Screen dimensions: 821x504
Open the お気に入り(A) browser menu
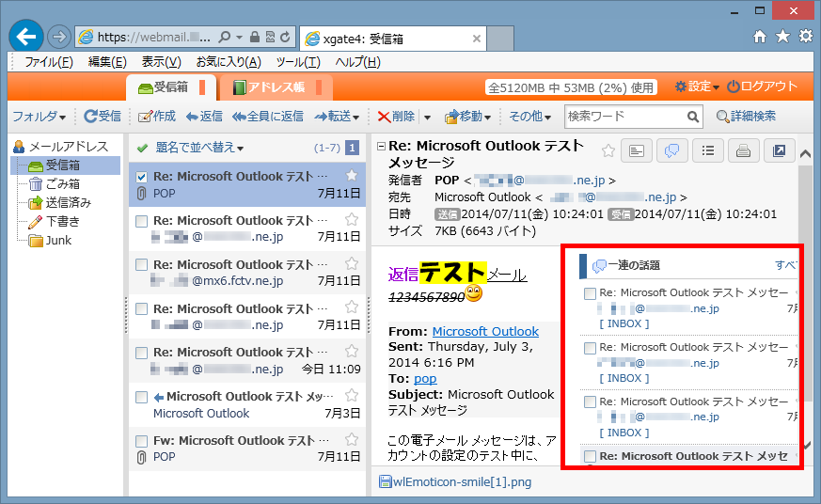tap(228, 62)
